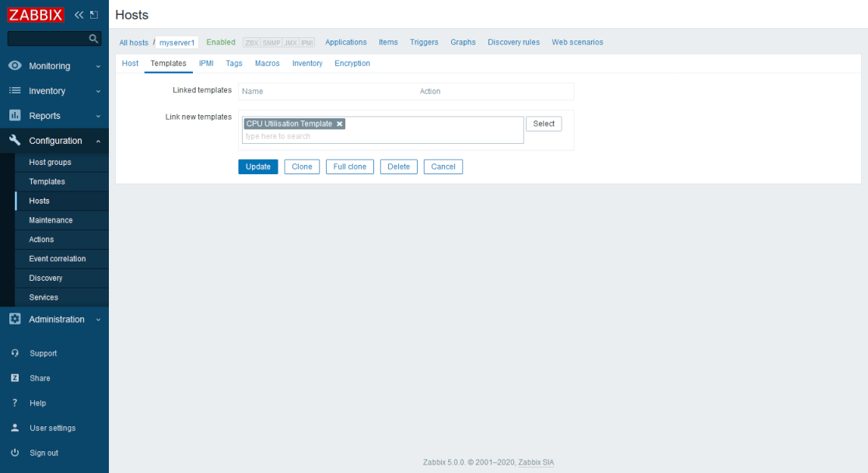Click the IPMI availability indicator
Viewport: 868px width, 473px height.
(x=307, y=43)
